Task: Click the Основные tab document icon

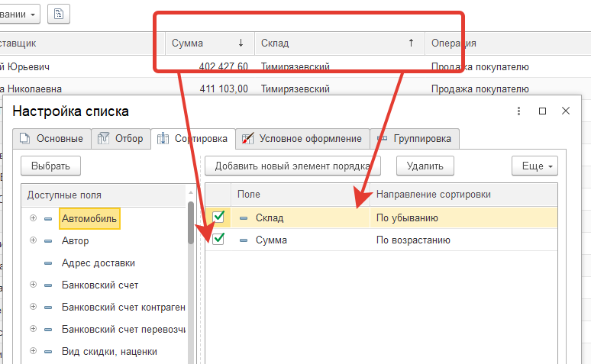Action: [x=25, y=139]
